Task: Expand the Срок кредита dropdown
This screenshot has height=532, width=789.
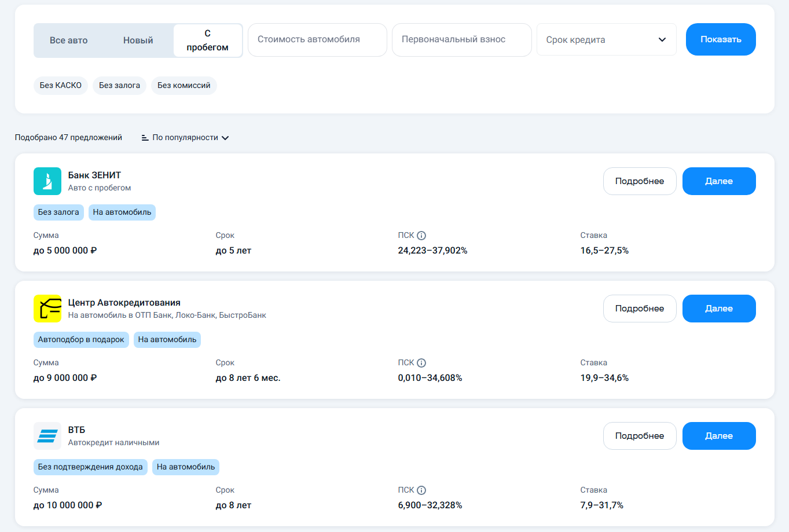Action: point(607,39)
